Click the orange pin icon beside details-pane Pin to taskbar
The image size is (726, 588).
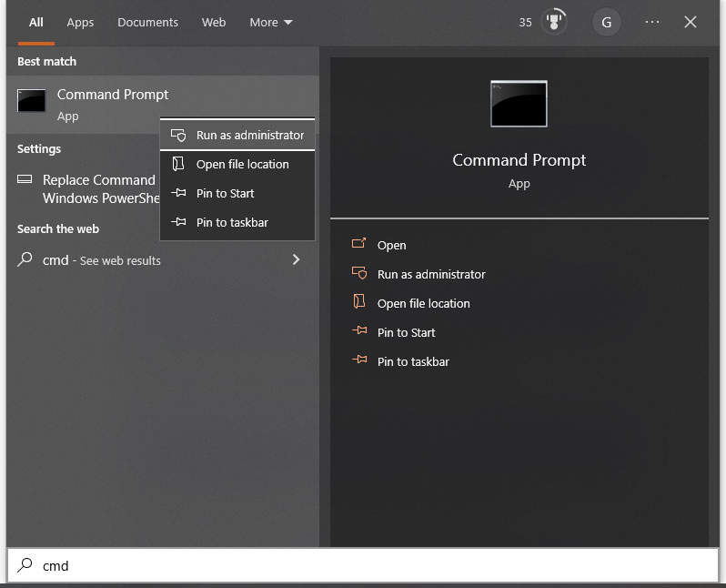click(359, 360)
